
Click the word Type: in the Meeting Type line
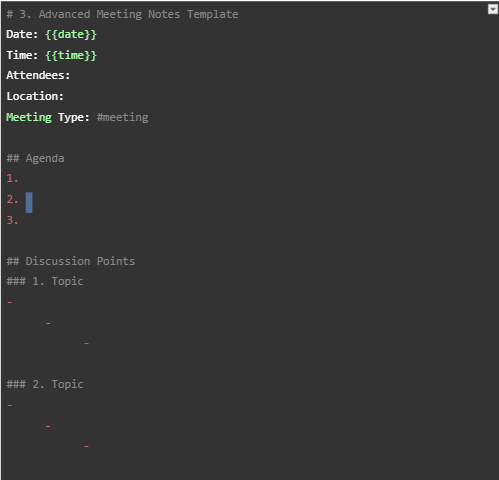(x=74, y=117)
